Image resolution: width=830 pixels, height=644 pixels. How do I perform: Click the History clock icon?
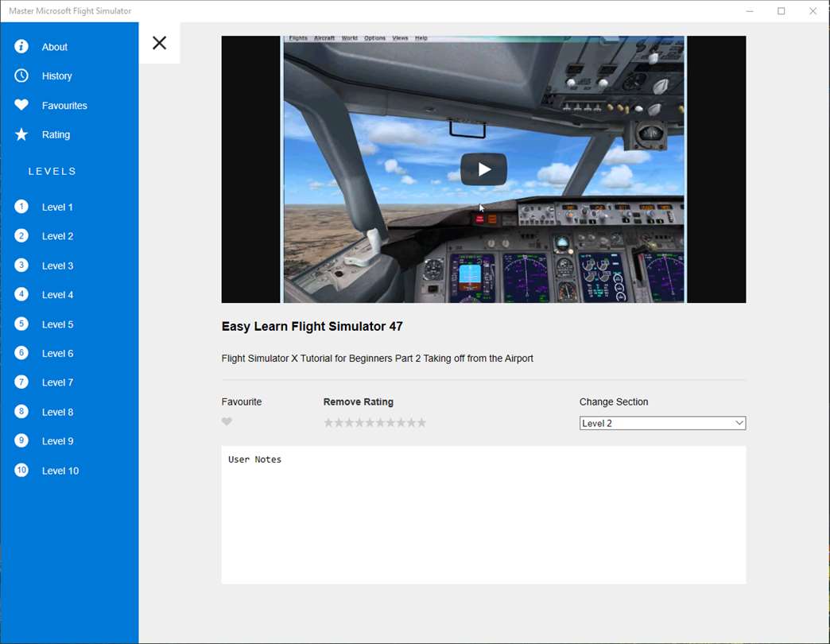21,76
